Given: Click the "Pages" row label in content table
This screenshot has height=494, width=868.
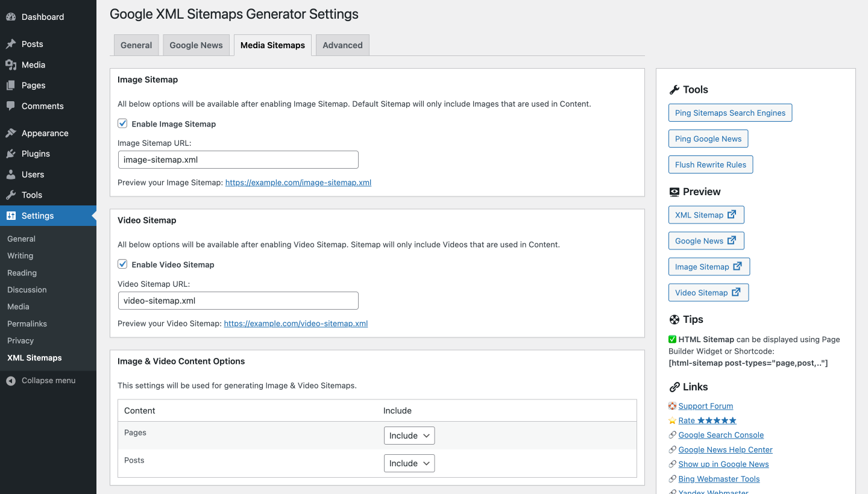Looking at the screenshot, I should (x=135, y=433).
